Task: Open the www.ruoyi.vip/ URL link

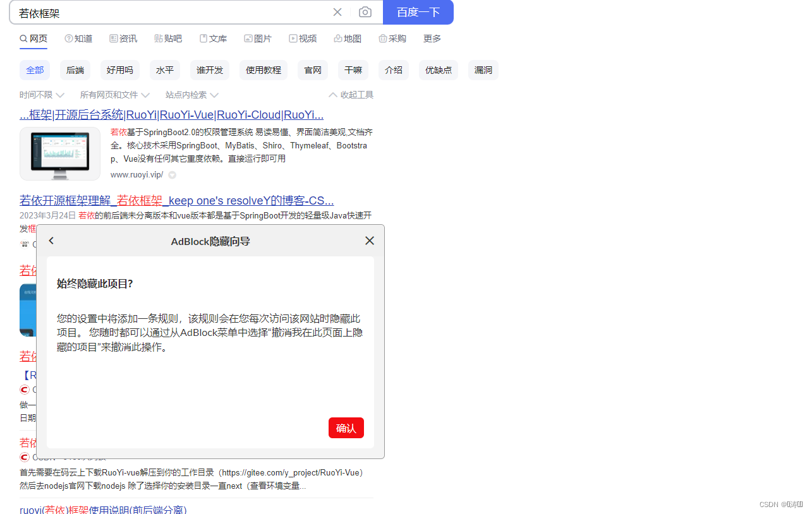Action: [136, 175]
